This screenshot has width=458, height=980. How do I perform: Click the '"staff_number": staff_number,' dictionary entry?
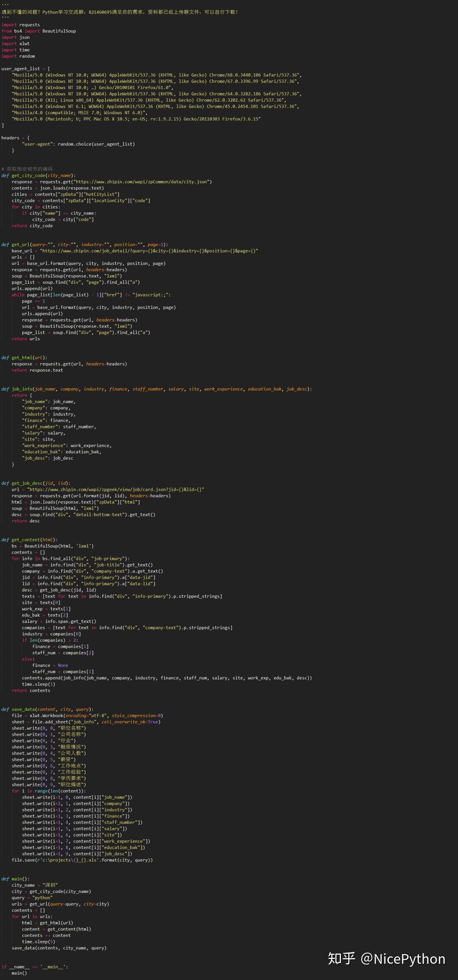pyautogui.click(x=59, y=426)
